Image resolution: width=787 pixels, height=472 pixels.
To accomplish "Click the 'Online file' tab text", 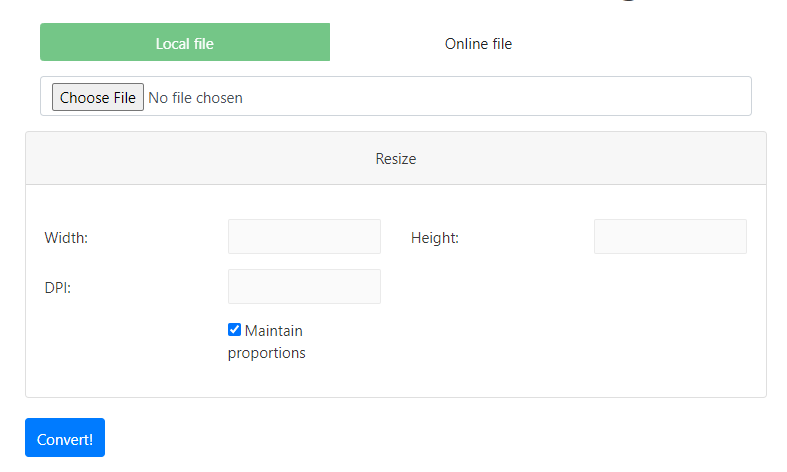I will tap(478, 44).
